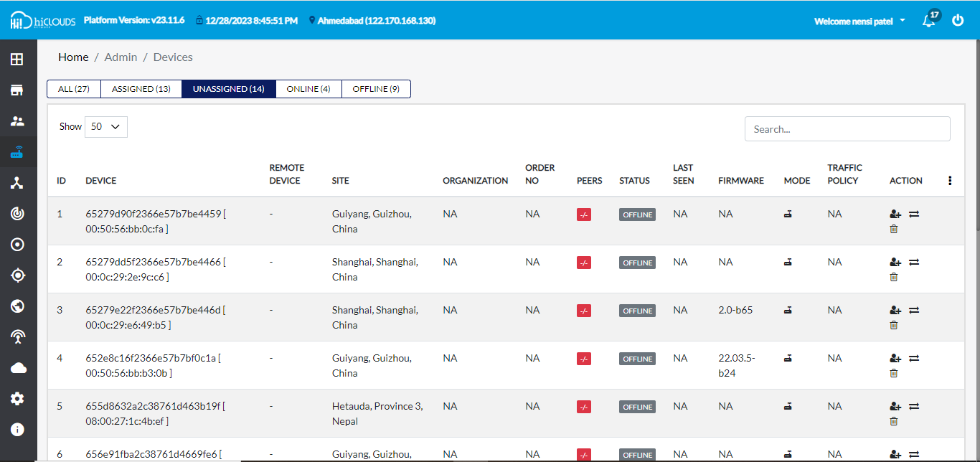Viewport: 980px width, 462px height.
Task: Select the devices router icon in sidebar
Action: 17,152
